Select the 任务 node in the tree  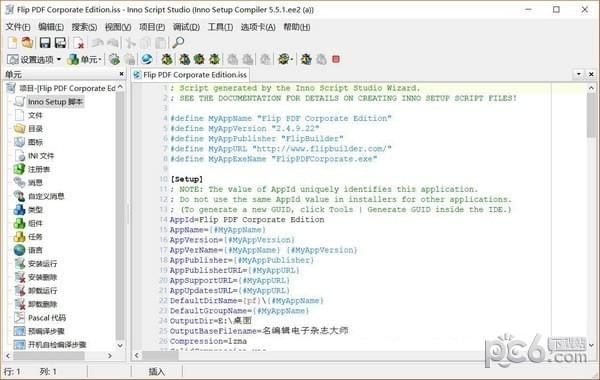(x=35, y=237)
